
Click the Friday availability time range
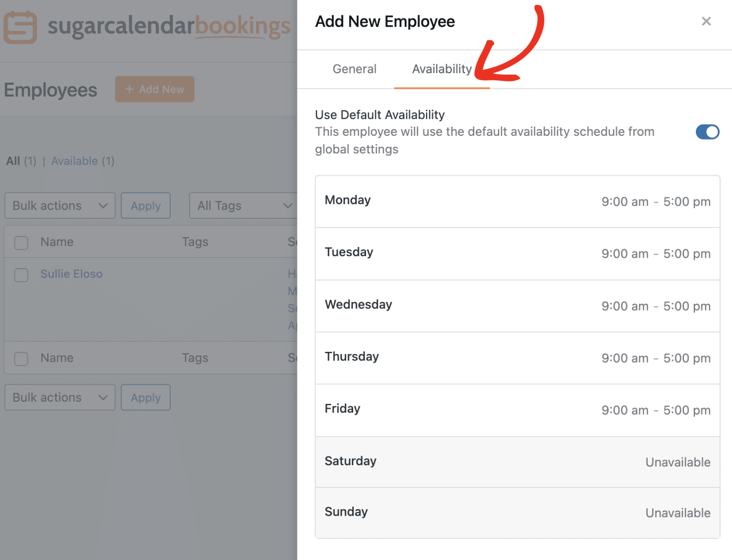[x=656, y=410]
